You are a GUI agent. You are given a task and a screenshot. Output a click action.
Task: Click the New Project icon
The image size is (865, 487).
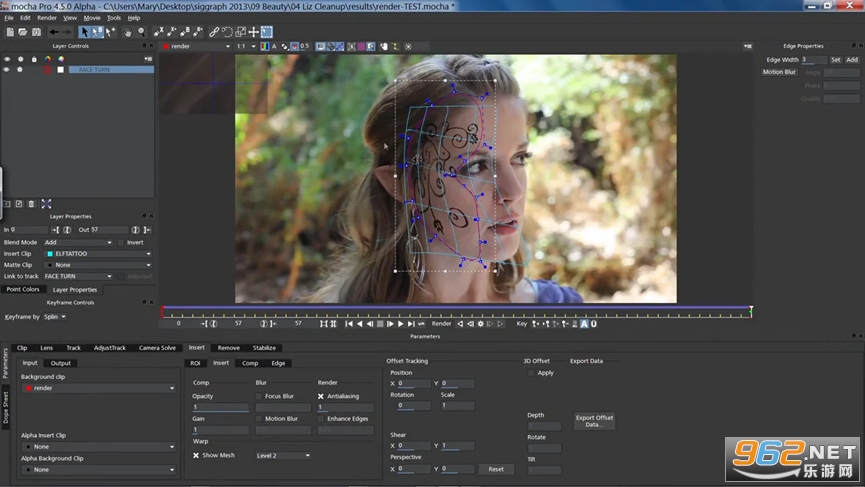[x=10, y=32]
